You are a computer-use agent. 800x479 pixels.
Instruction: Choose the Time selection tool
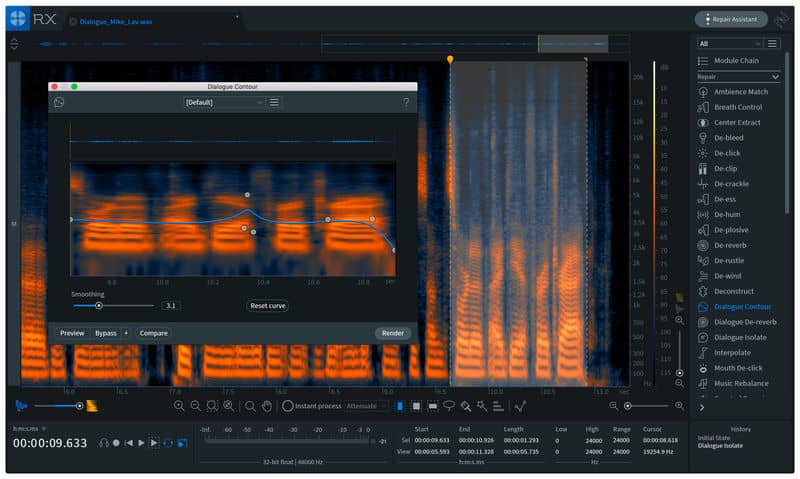pyautogui.click(x=400, y=406)
